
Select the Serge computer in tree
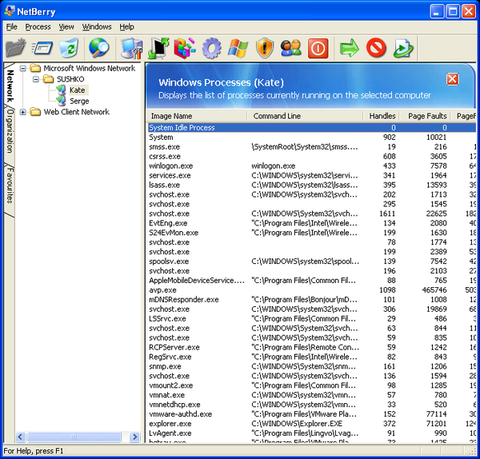click(79, 101)
